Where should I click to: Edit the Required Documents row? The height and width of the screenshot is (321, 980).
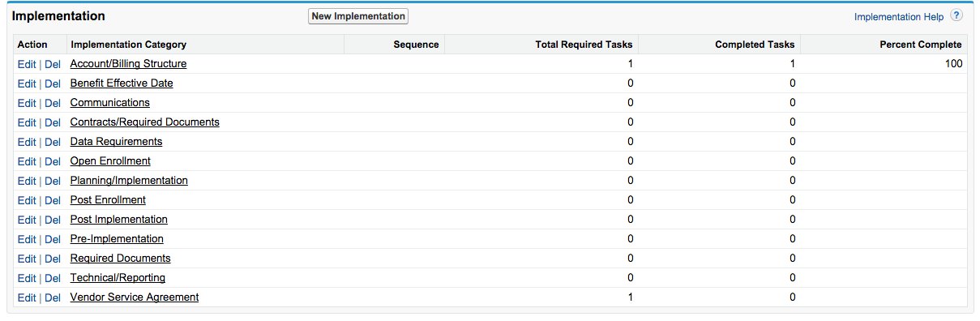[26, 259]
